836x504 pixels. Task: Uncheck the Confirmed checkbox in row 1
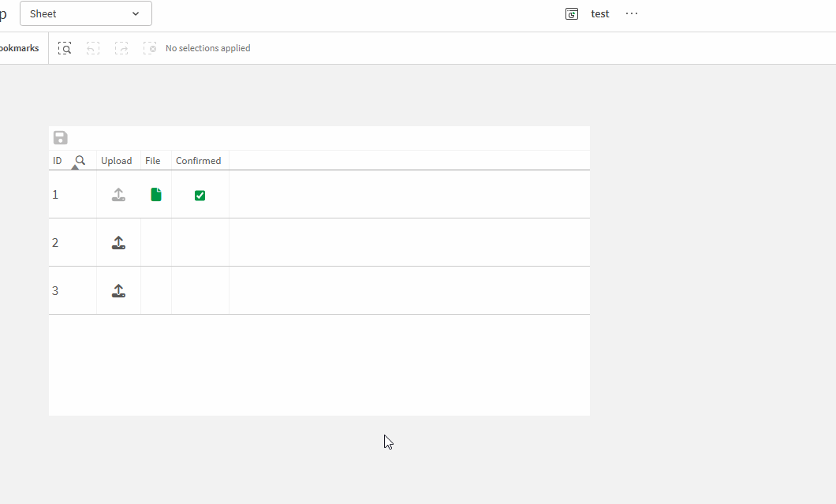click(x=200, y=196)
